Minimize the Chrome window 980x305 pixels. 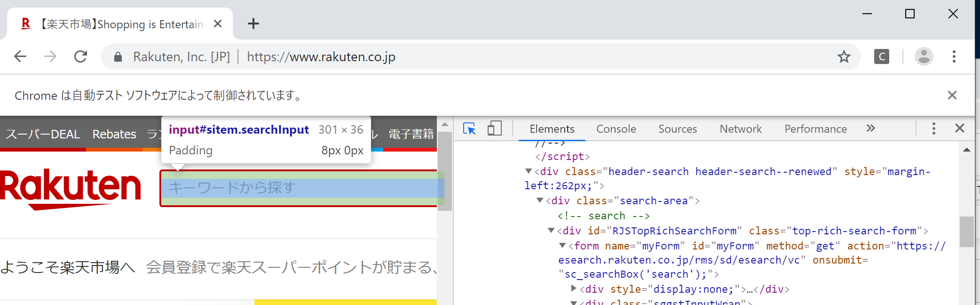click(x=867, y=14)
